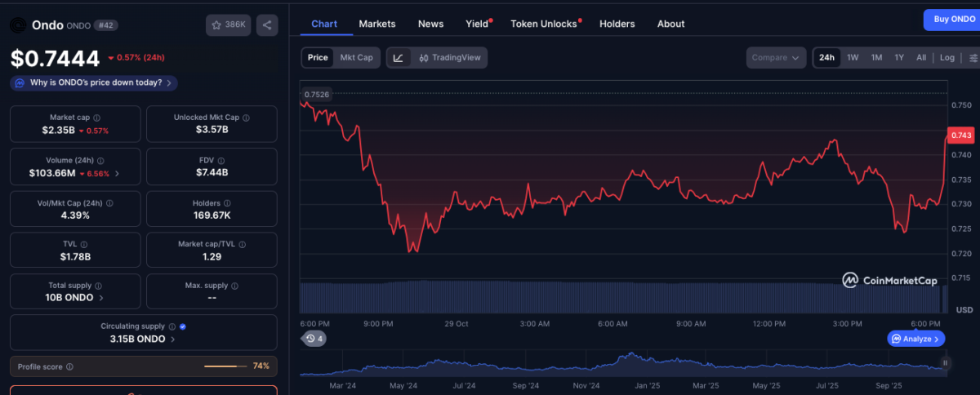The image size is (980, 395).
Task: Switch to TradingView chart mode
Action: coord(448,58)
